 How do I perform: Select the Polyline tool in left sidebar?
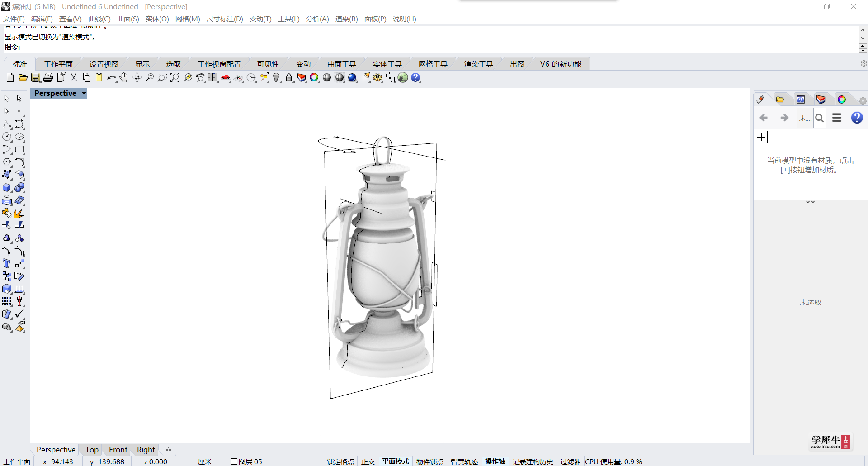point(7,124)
